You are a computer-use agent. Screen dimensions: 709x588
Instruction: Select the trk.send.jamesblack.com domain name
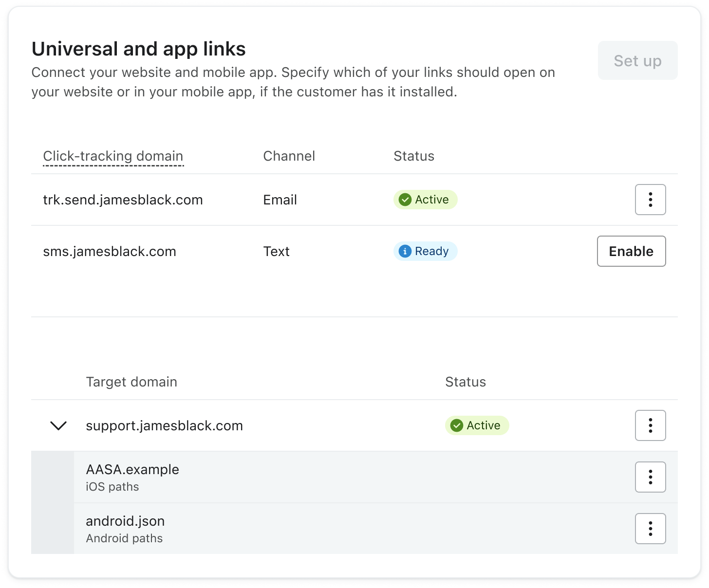coord(123,200)
